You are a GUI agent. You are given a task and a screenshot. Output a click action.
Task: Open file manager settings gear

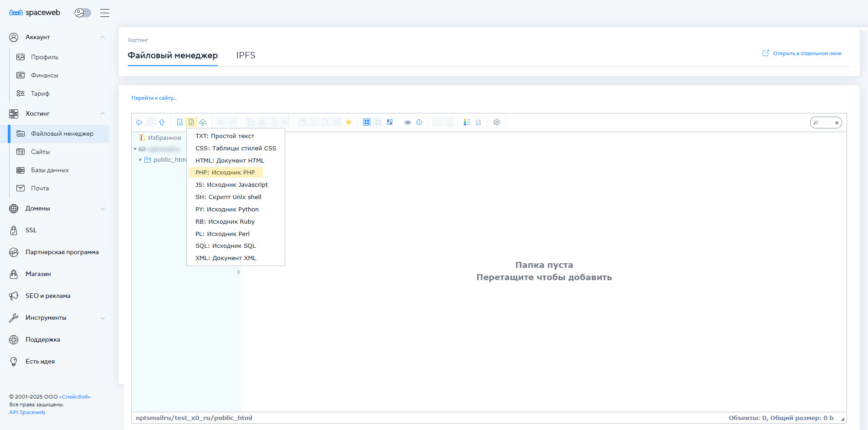coord(497,122)
